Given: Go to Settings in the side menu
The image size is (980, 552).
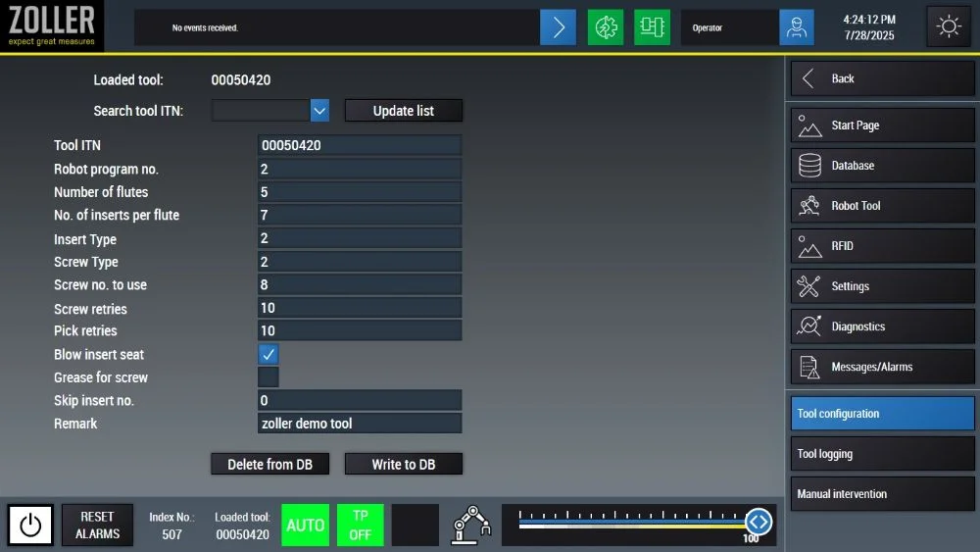Looking at the screenshot, I should [x=882, y=286].
